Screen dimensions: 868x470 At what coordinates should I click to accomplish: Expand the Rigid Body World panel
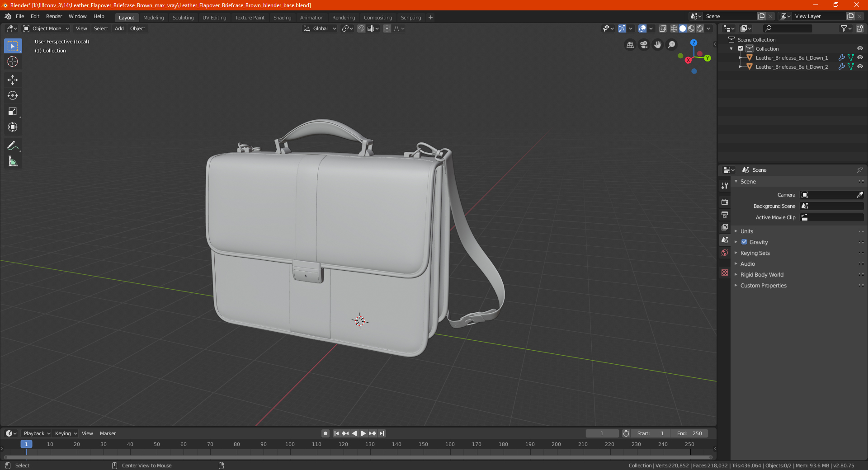(762, 275)
